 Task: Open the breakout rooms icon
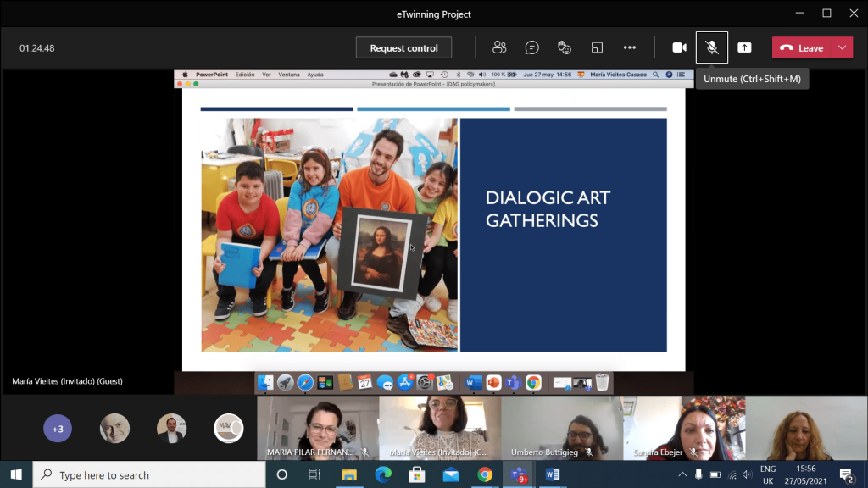pos(597,47)
